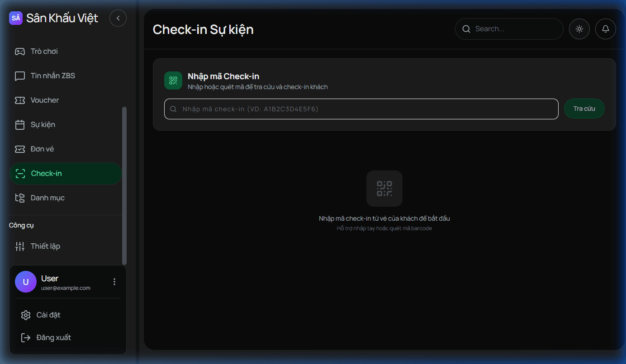The image size is (626, 364).
Task: Click the Thiết lập sliders icon
Action: coord(19,246)
